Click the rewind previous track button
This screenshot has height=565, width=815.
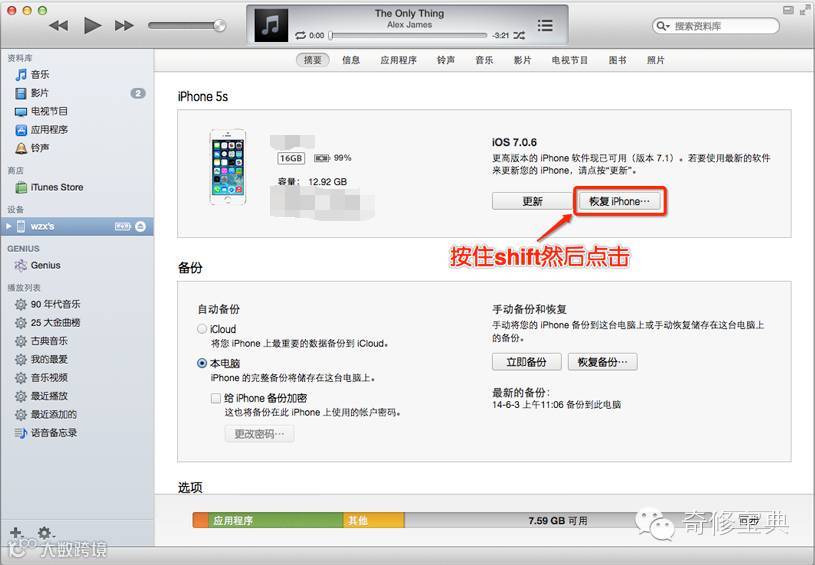(59, 25)
